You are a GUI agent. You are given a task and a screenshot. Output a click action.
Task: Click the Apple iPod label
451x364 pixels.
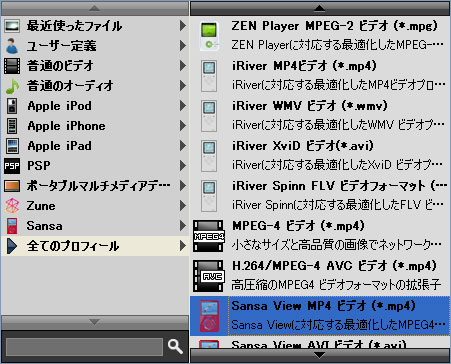[x=59, y=106]
